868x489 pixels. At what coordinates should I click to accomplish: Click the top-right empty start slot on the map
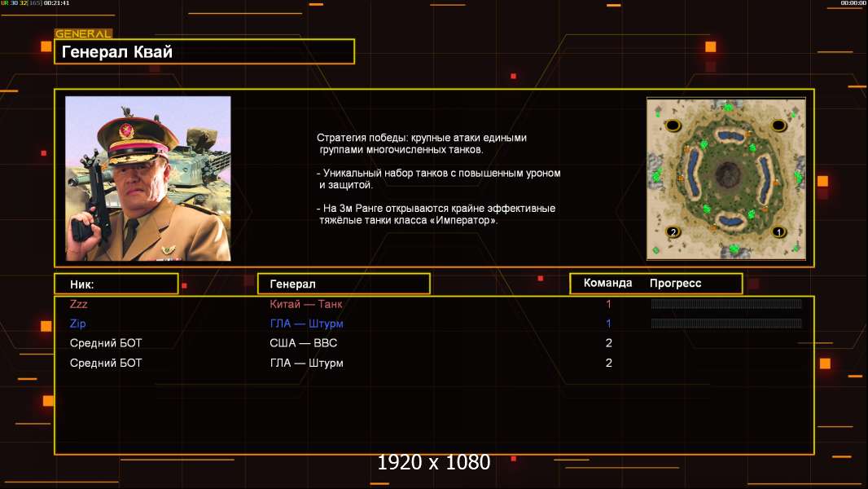click(x=778, y=126)
